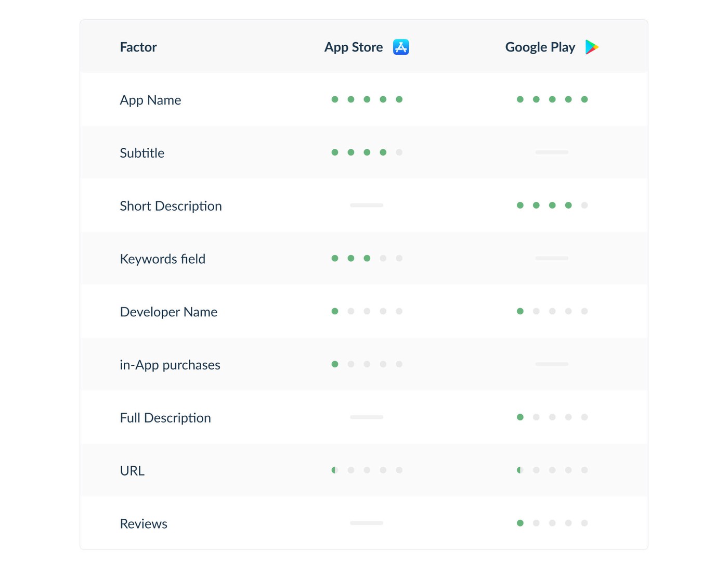Click the App Name row label
The image size is (728, 576).
point(150,100)
